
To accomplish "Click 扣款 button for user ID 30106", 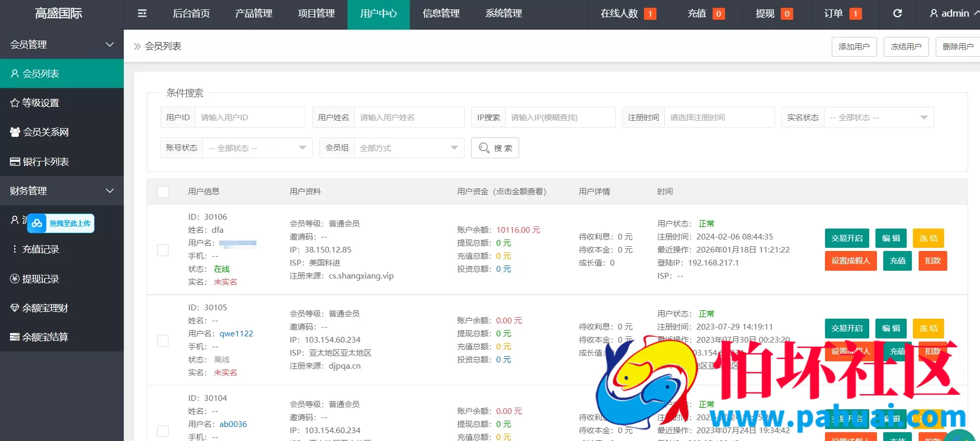I will point(933,261).
